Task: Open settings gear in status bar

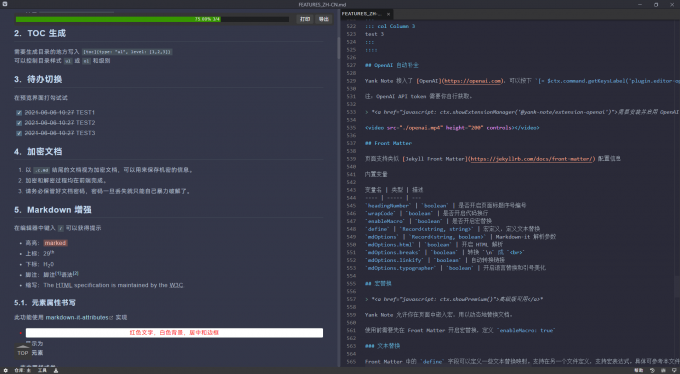Action: pyautogui.click(x=5, y=371)
